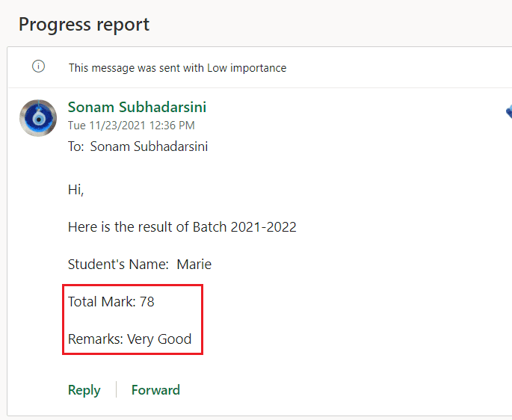Open the sender's evil-eye profile picture

pyautogui.click(x=38, y=118)
